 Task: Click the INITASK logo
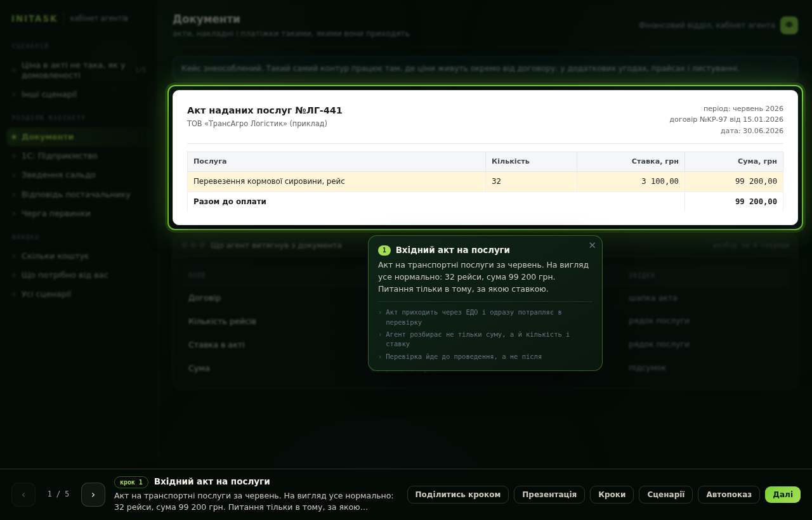(34, 18)
